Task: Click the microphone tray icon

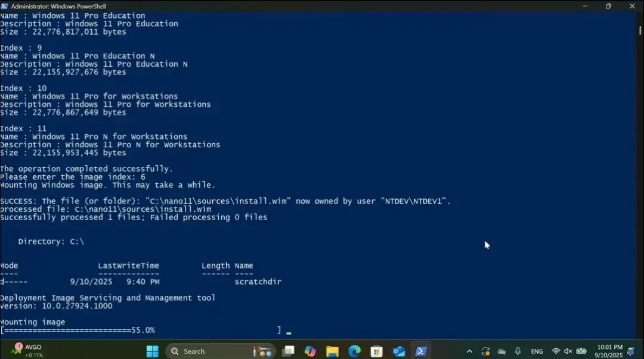Action: 518,351
